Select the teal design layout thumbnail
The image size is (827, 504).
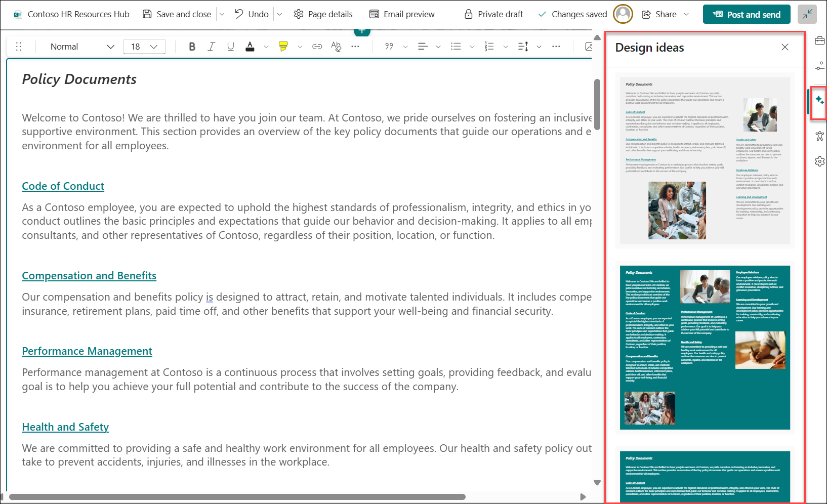pyautogui.click(x=705, y=347)
